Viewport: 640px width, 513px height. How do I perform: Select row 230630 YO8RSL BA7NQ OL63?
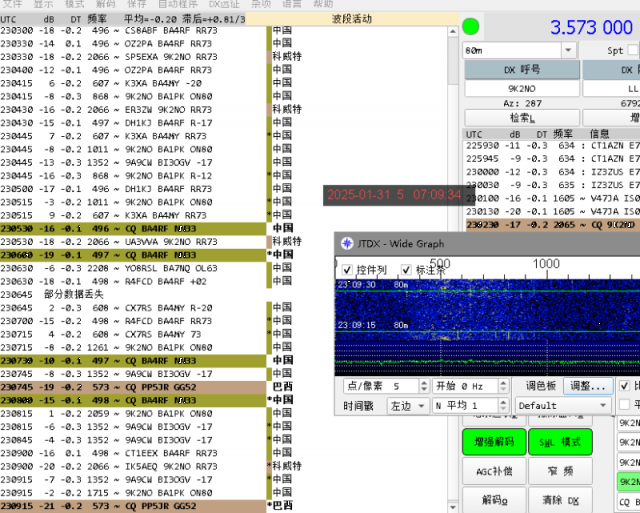(x=133, y=268)
